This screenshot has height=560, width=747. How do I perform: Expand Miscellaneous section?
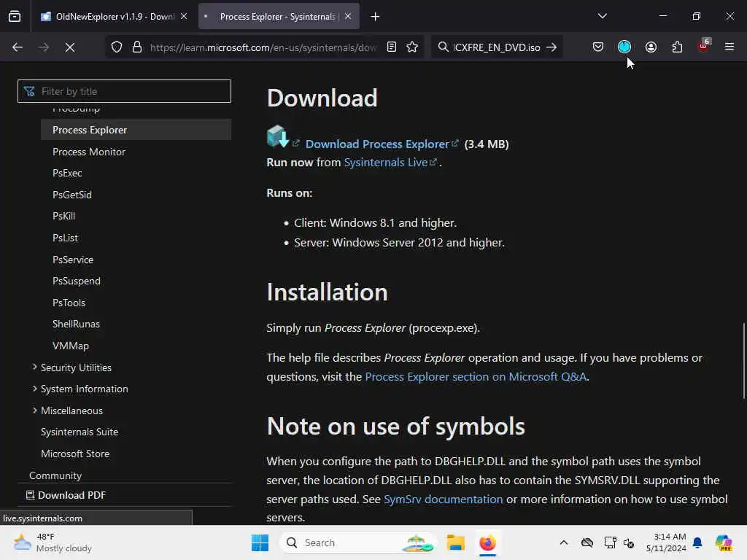pyautogui.click(x=67, y=411)
